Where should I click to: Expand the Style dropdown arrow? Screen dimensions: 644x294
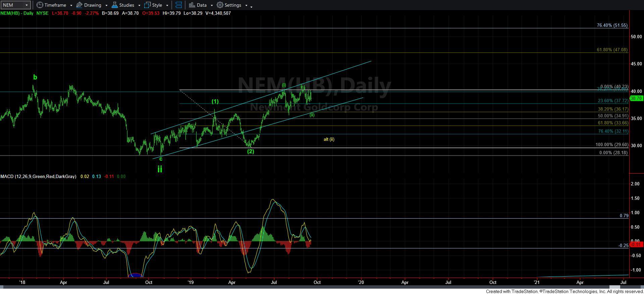coord(167,5)
